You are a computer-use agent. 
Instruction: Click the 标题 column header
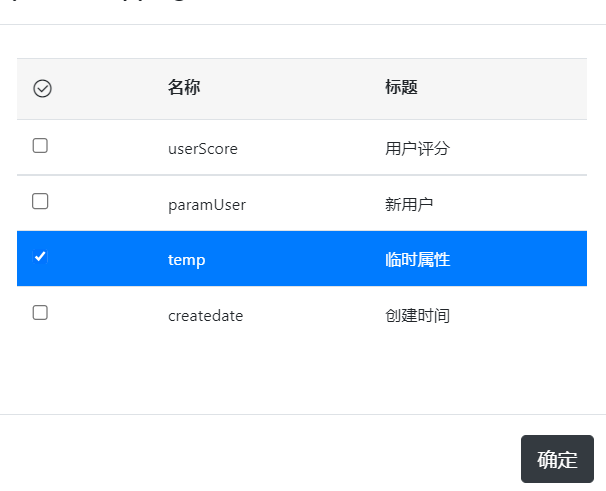pos(401,88)
